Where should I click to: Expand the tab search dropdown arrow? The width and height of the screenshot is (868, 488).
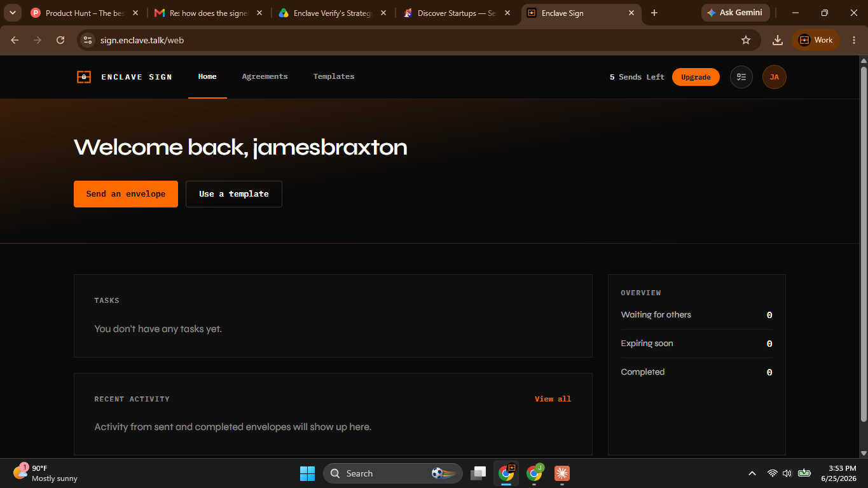point(12,13)
